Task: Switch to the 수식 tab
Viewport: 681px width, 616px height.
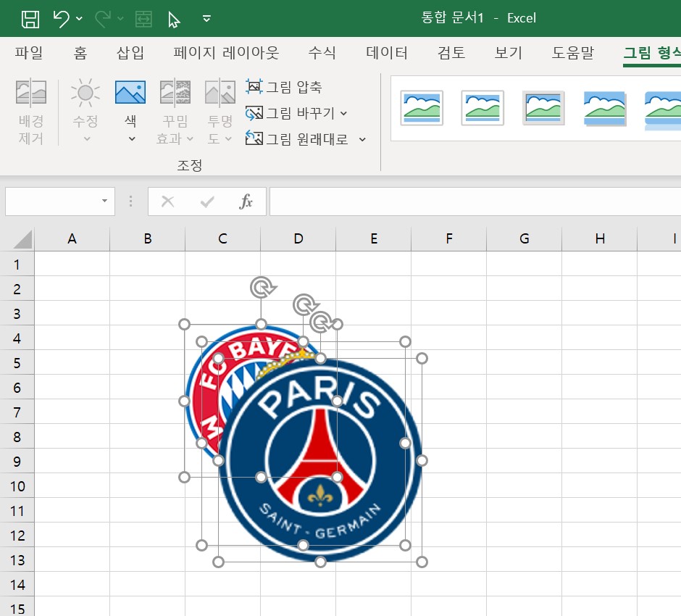Action: pyautogui.click(x=322, y=53)
